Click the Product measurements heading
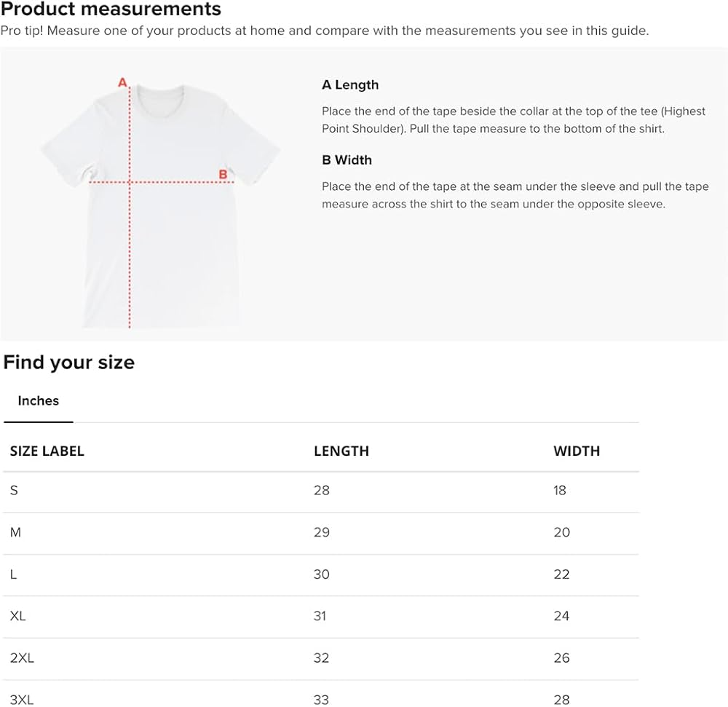This screenshot has height=707, width=728. pyautogui.click(x=111, y=9)
